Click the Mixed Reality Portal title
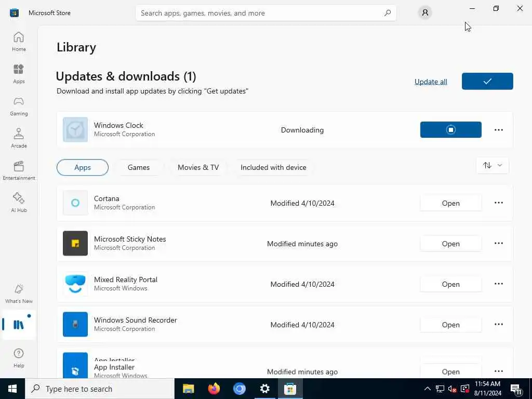 pos(126,280)
